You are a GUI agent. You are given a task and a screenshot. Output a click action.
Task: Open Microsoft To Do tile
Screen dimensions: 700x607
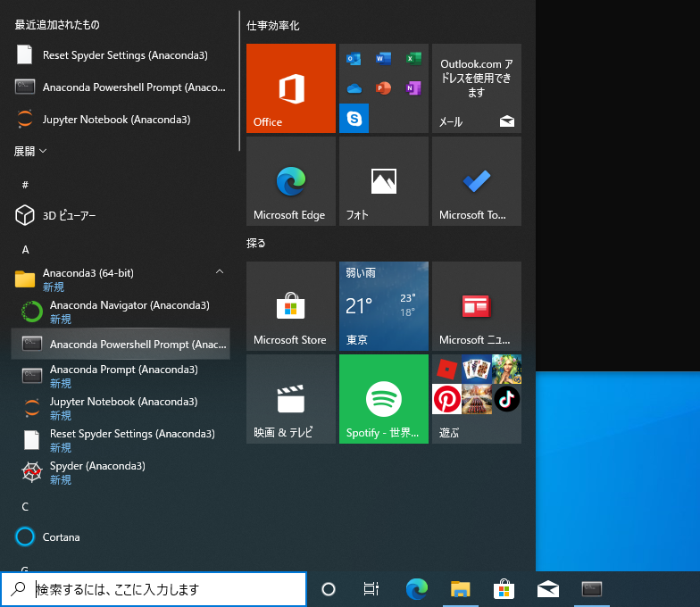click(x=476, y=181)
